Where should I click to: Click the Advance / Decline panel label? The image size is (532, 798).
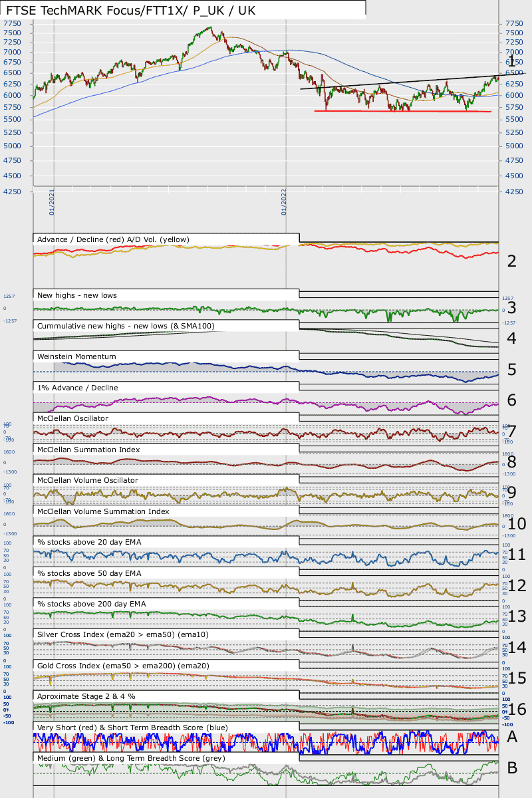[x=113, y=239]
